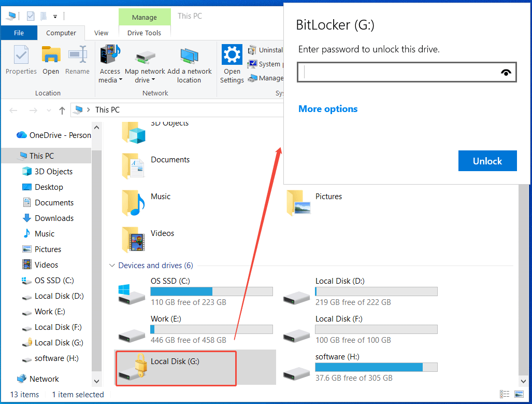
Task: Select Music in navigation pane
Action: pos(38,234)
